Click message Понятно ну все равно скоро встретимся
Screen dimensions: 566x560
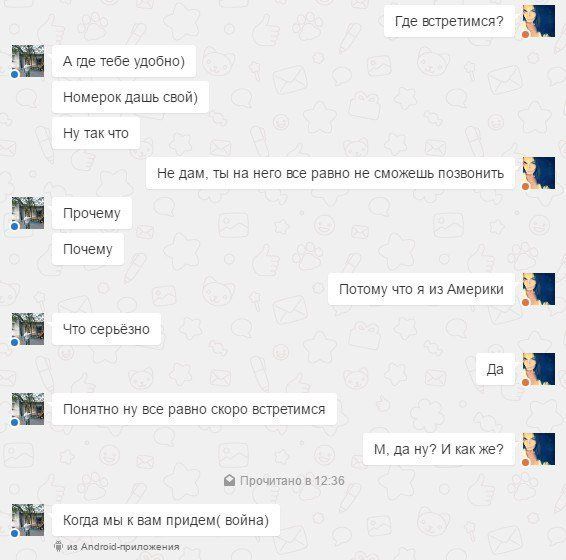click(194, 409)
